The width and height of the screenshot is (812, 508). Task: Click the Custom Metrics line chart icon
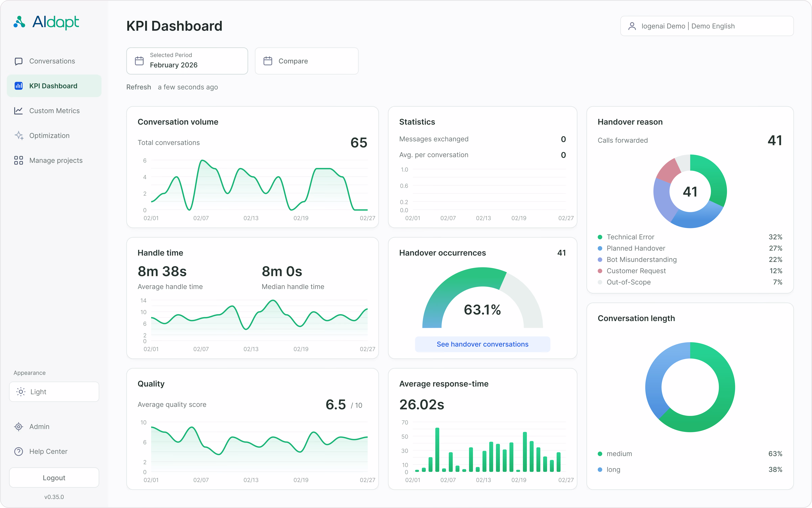click(x=18, y=111)
